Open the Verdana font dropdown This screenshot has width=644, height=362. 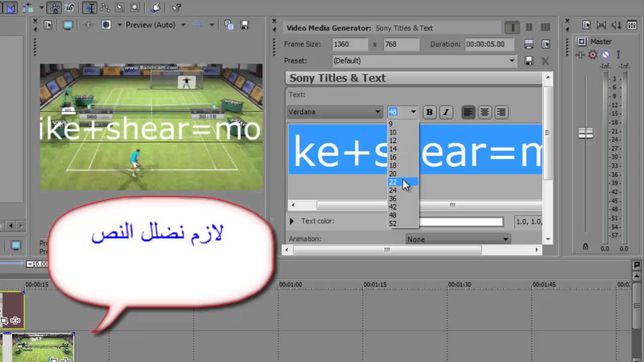(335, 112)
